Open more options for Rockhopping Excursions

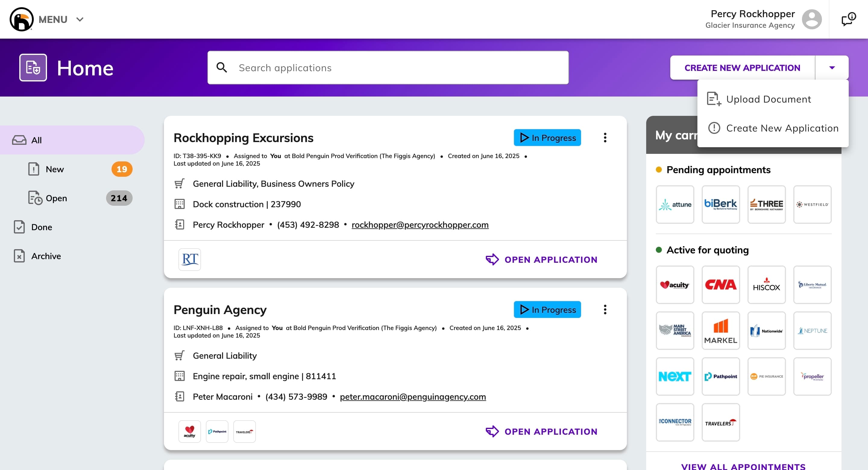point(605,138)
